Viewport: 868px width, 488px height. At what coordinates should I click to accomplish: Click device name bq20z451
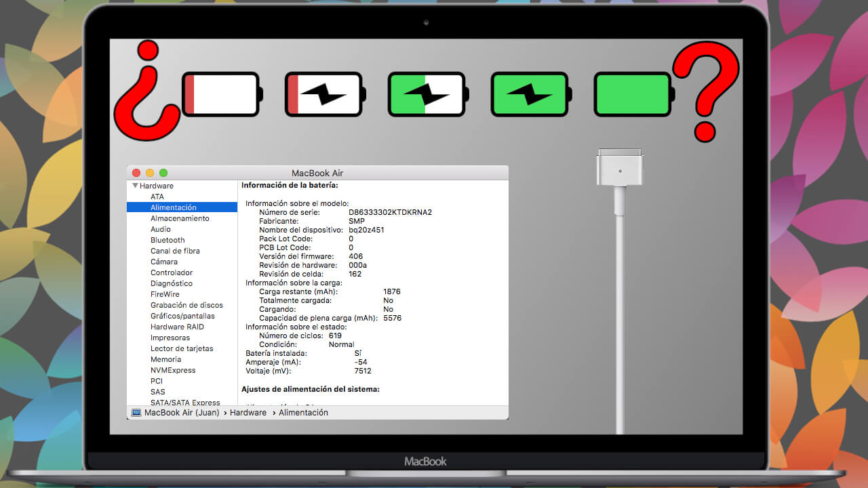coord(366,230)
